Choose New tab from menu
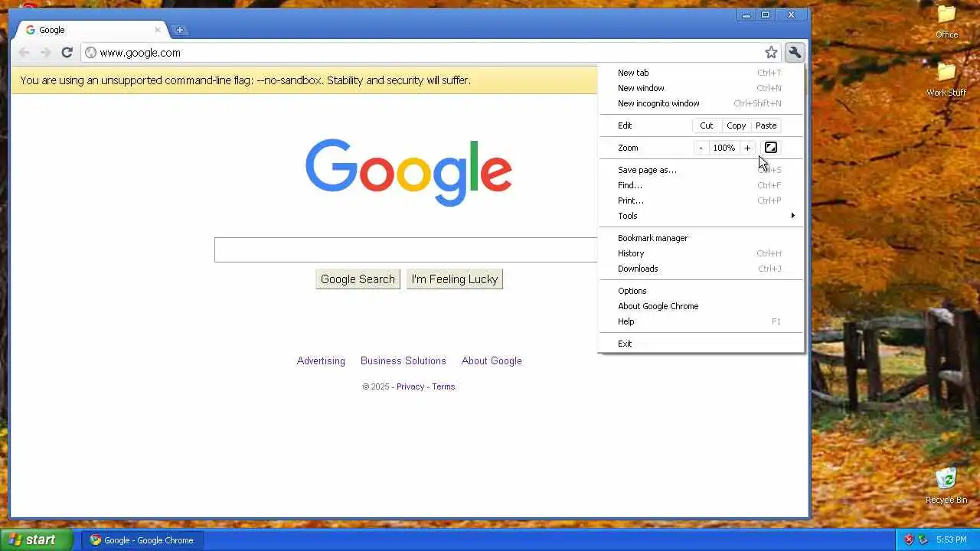 tap(701, 73)
